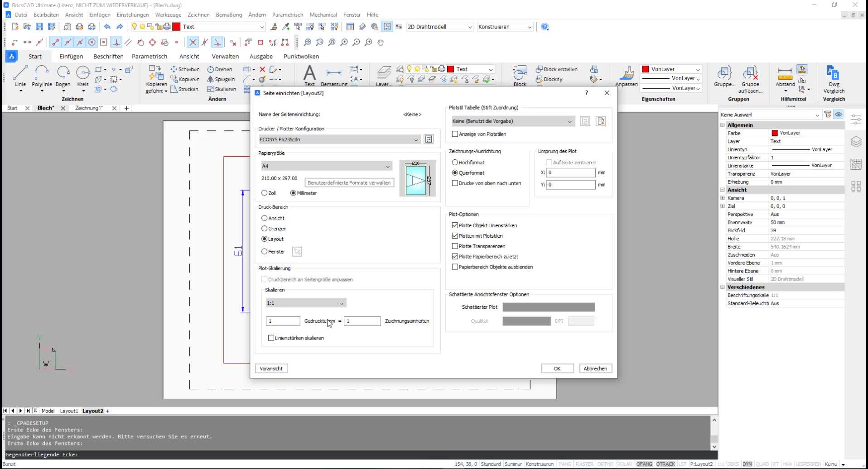
Task: Switch to the Einfügen ribbon tab
Action: (x=71, y=57)
